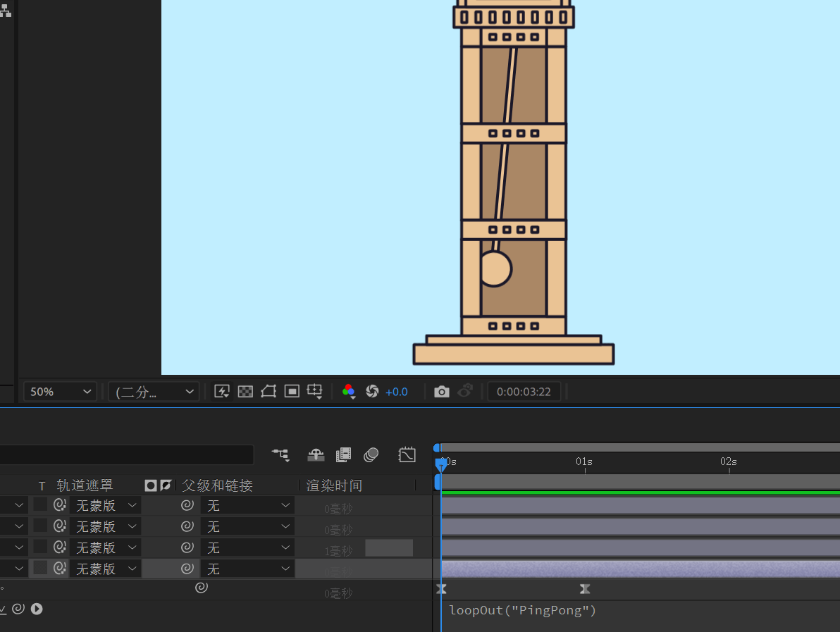Open parent 无 dropdown in third layer row
Viewport: 840px width, 632px height.
coord(247,547)
